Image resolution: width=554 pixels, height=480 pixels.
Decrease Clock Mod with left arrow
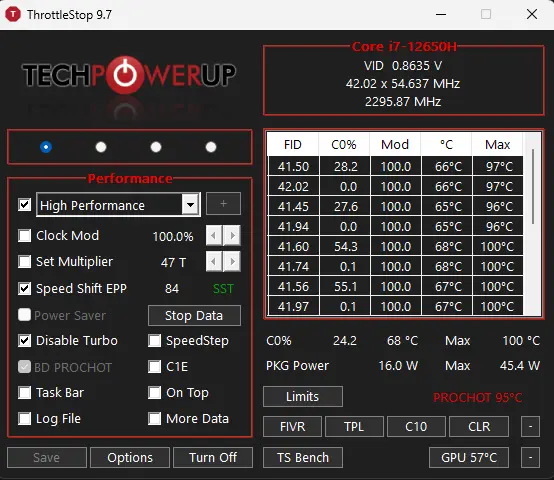214,235
